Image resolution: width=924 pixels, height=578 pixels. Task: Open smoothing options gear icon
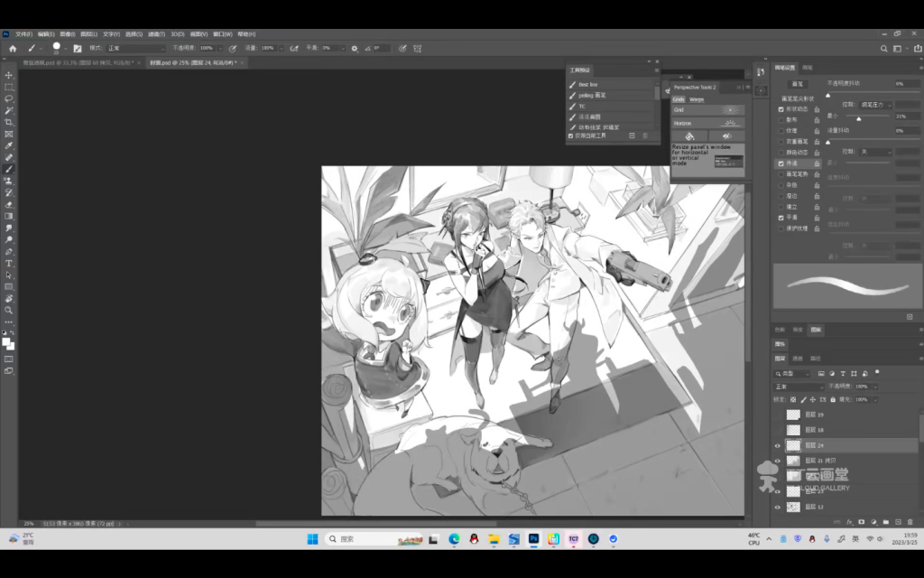pos(355,48)
